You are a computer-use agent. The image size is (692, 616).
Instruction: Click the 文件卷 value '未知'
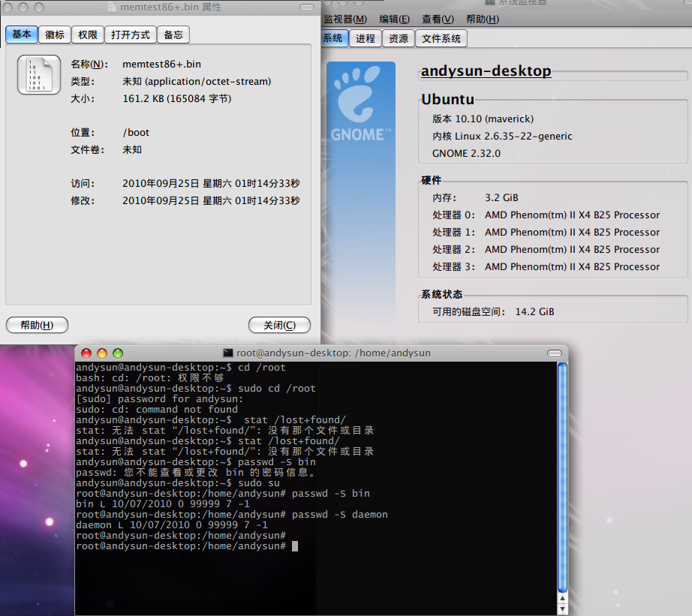tap(132, 150)
